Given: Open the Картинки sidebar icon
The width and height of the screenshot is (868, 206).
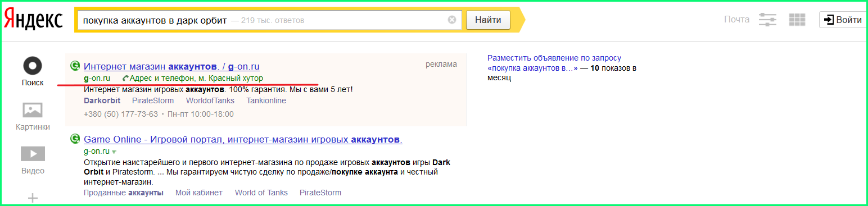Looking at the screenshot, I should click(33, 110).
